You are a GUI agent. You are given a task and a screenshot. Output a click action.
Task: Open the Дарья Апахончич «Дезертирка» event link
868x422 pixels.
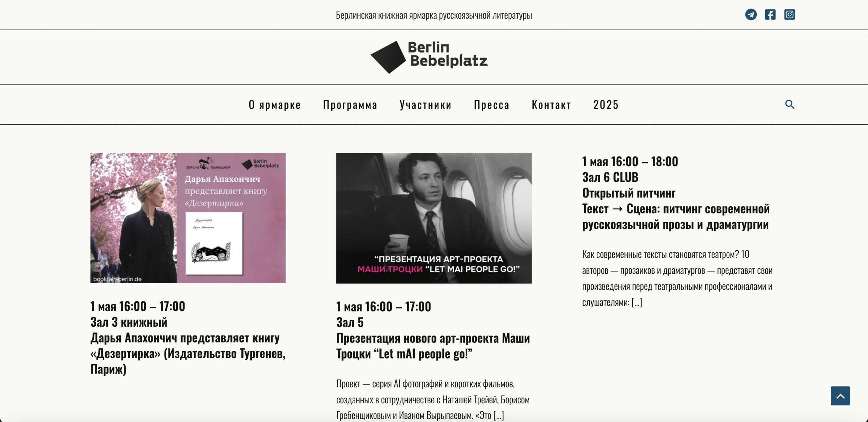pyautogui.click(x=188, y=353)
